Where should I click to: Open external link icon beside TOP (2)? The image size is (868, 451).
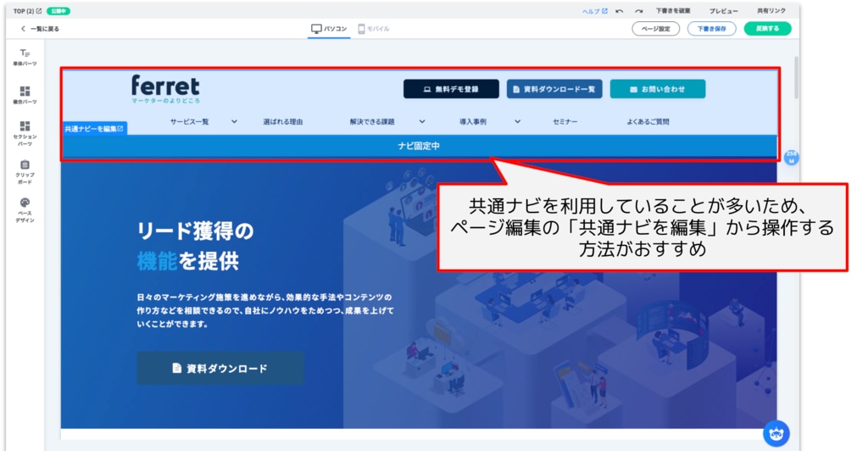pyautogui.click(x=39, y=11)
